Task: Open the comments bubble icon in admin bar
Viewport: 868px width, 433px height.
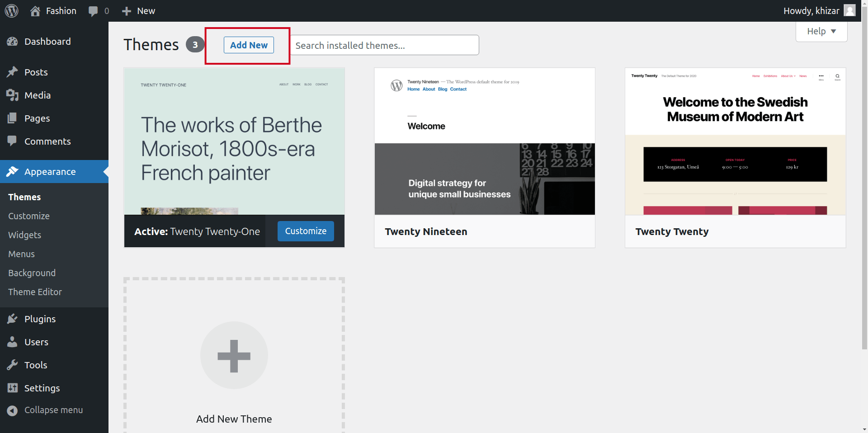Action: click(x=93, y=11)
